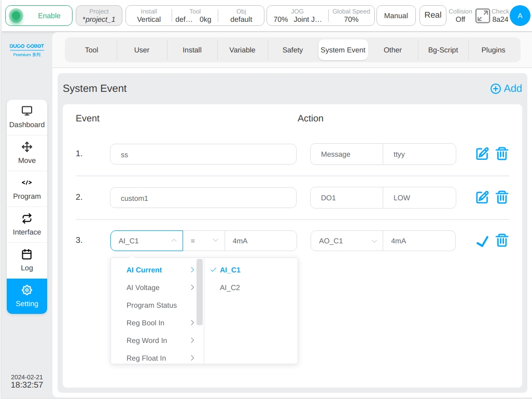Switch the Manual mode toggle
This screenshot has height=399, width=532.
point(396,16)
